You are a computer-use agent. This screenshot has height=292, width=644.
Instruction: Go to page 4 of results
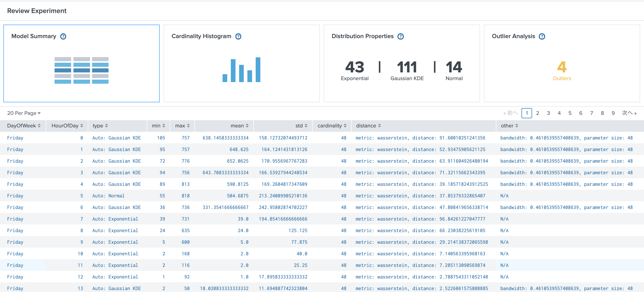559,113
